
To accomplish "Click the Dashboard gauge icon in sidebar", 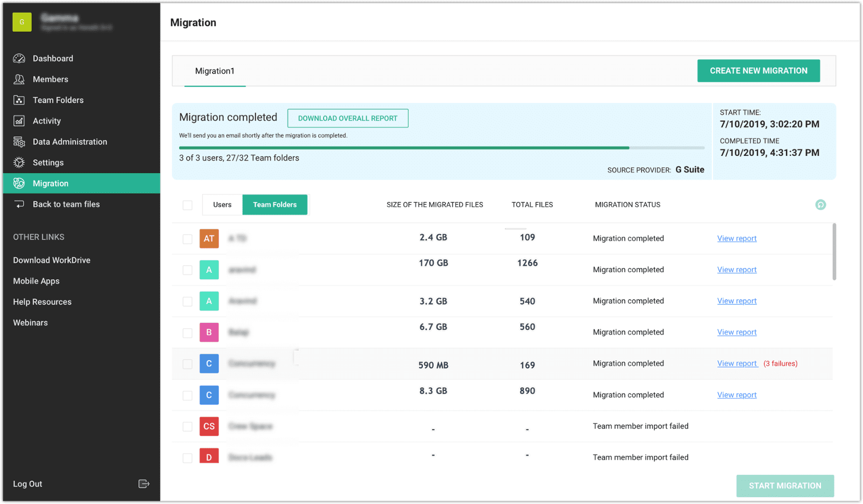I will [19, 58].
